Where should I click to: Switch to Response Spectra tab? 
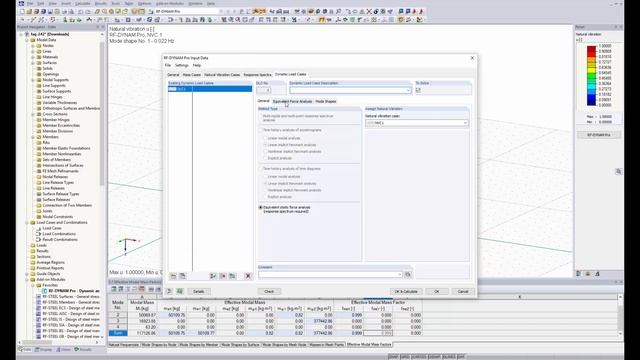pos(257,75)
